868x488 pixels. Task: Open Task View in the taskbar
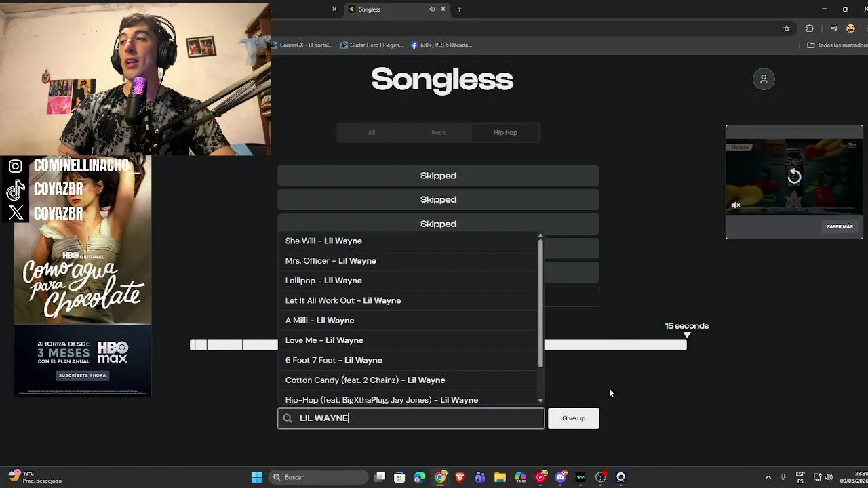[x=380, y=477]
